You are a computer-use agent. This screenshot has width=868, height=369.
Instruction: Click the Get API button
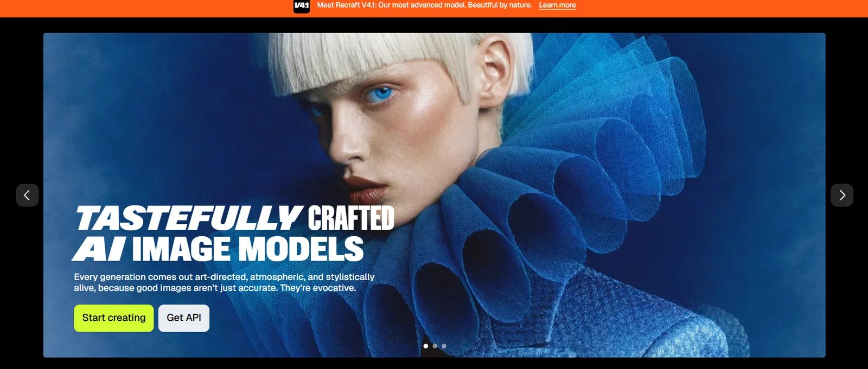click(x=184, y=318)
